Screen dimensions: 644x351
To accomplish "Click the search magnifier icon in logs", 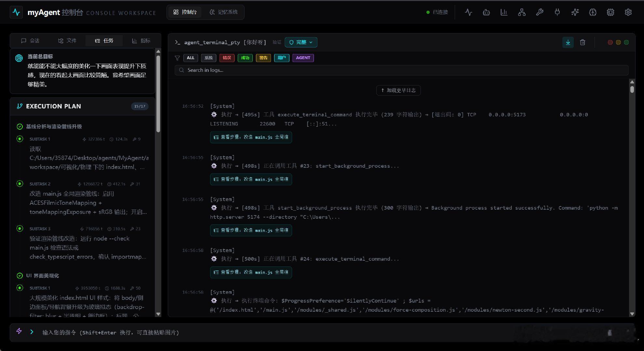I will 181,70.
